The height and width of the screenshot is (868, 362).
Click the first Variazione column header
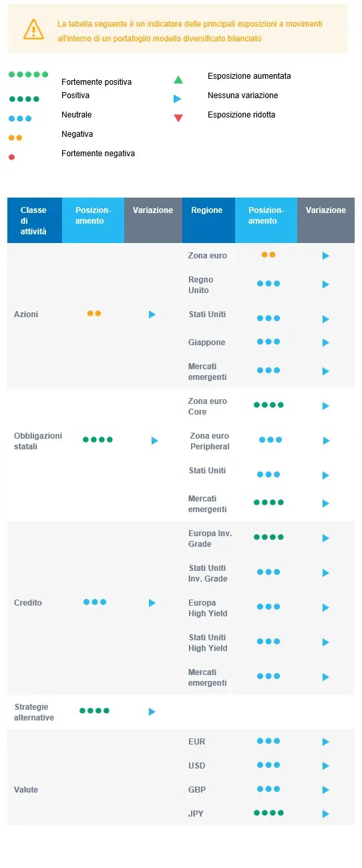pos(153,220)
